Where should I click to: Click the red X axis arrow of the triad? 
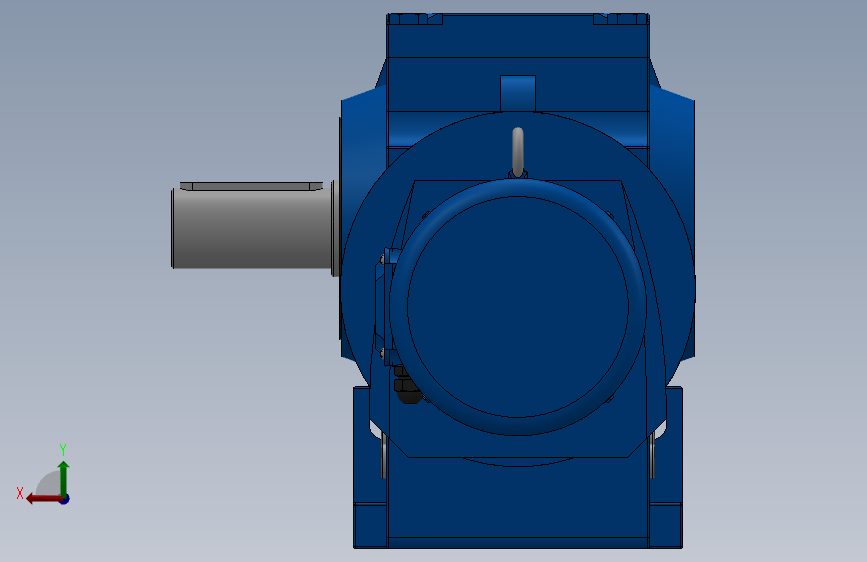[x=44, y=499]
